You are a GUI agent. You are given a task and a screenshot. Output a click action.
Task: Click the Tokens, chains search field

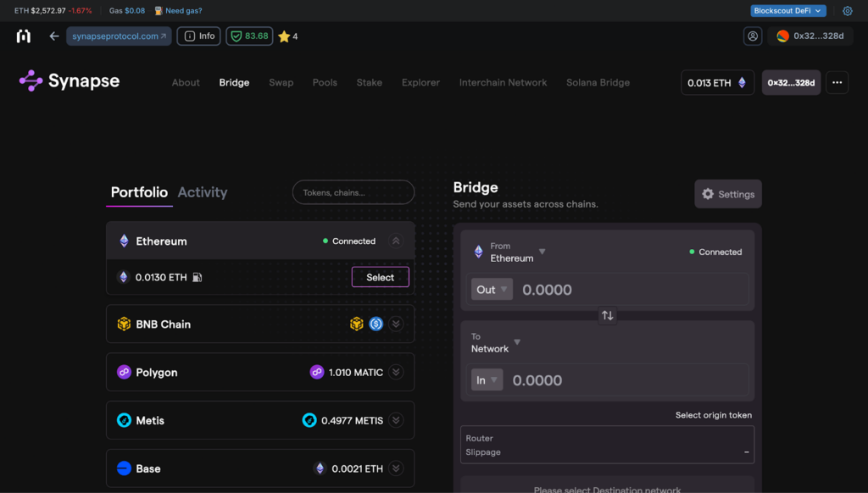pyautogui.click(x=353, y=192)
